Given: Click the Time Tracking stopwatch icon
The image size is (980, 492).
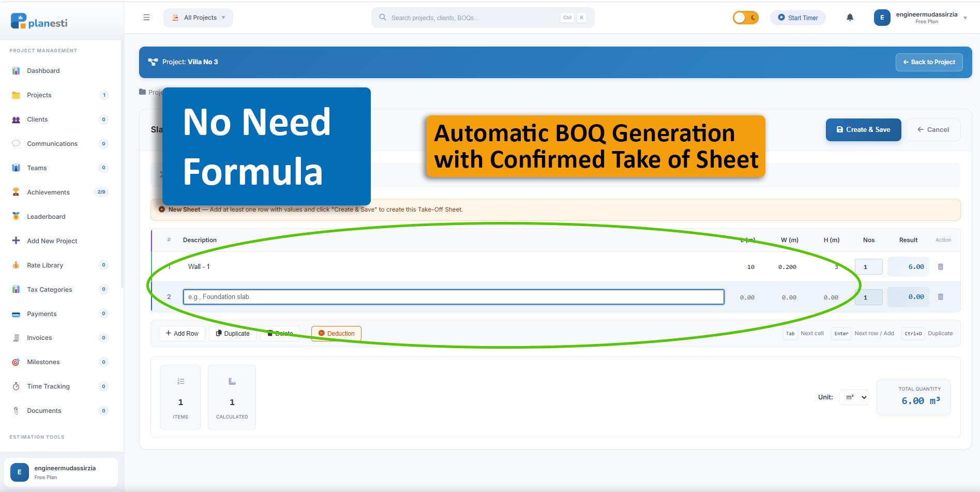Looking at the screenshot, I should 16,386.
